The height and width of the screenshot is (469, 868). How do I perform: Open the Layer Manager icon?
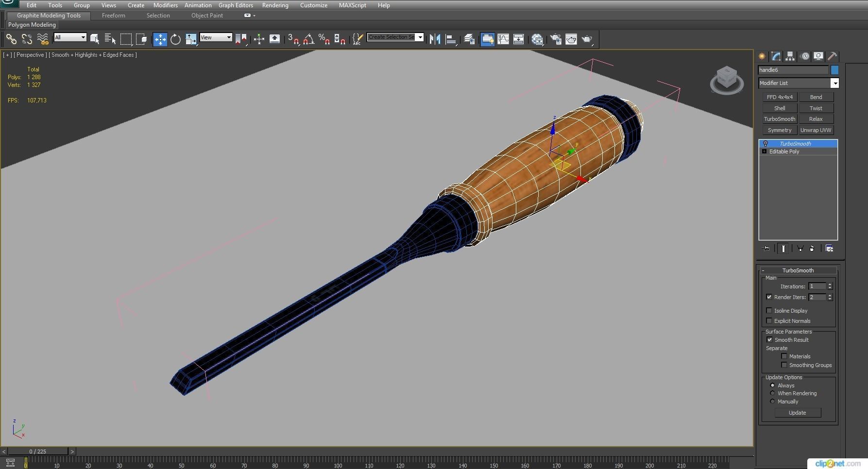[x=469, y=39]
